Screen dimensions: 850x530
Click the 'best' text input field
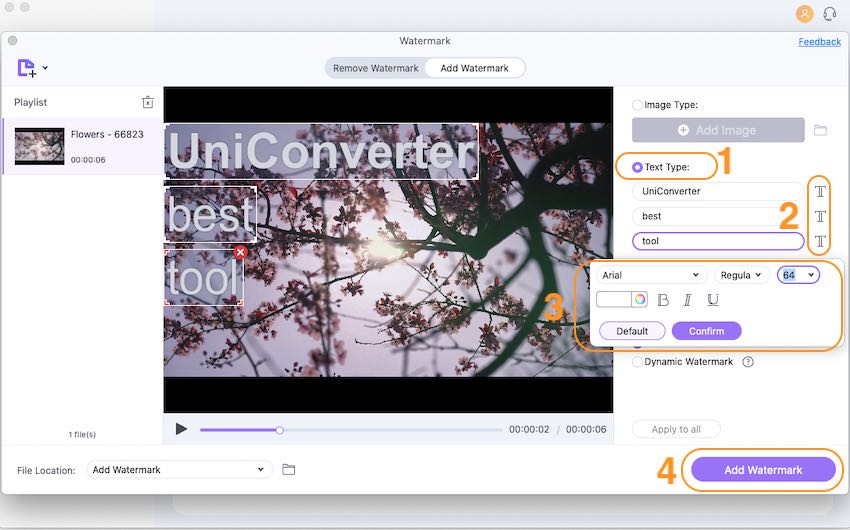[718, 216]
